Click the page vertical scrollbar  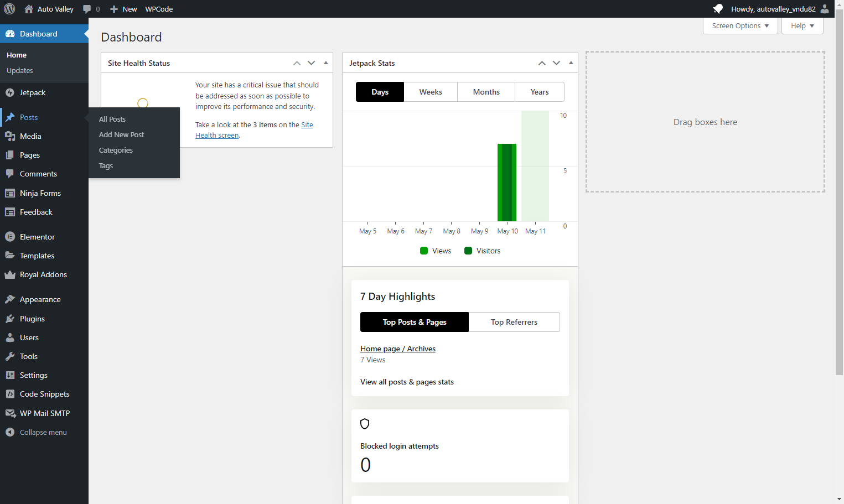[x=840, y=194]
